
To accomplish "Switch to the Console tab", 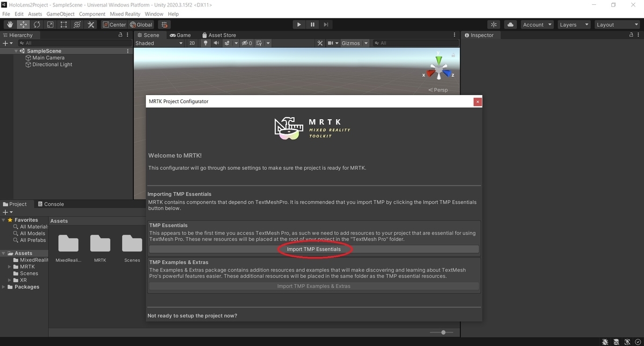I will point(50,204).
